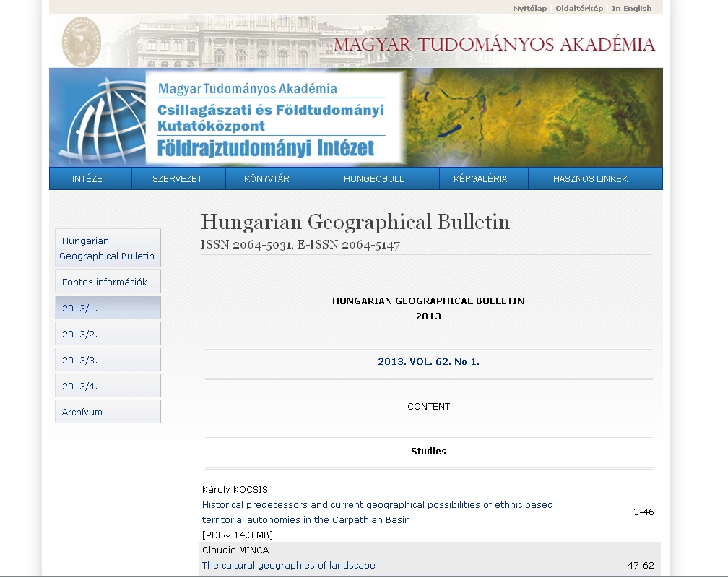Open Fontos információk sidebar item
Screen dimensions: 728x578
[108, 282]
